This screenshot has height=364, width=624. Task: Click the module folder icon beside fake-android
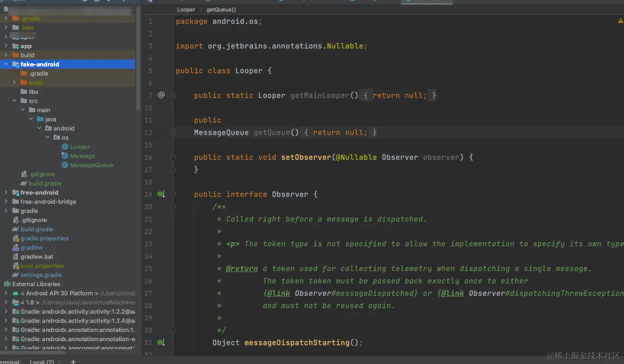(x=16, y=64)
